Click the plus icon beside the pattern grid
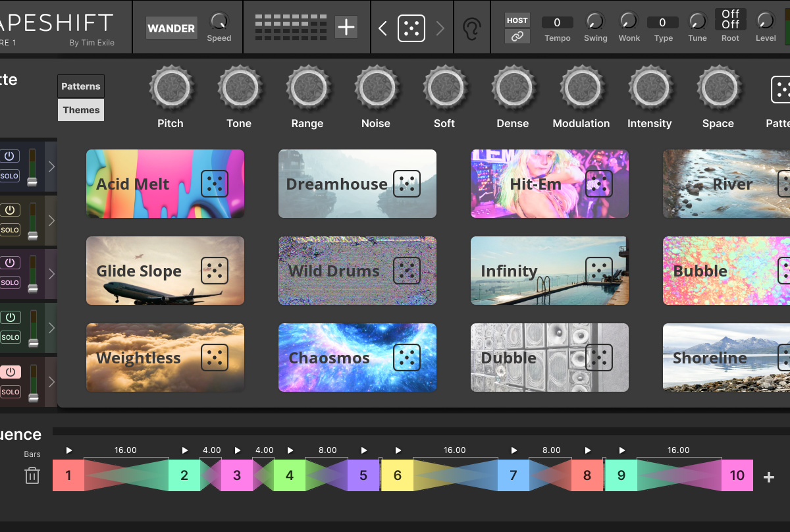790x532 pixels. coord(346,28)
